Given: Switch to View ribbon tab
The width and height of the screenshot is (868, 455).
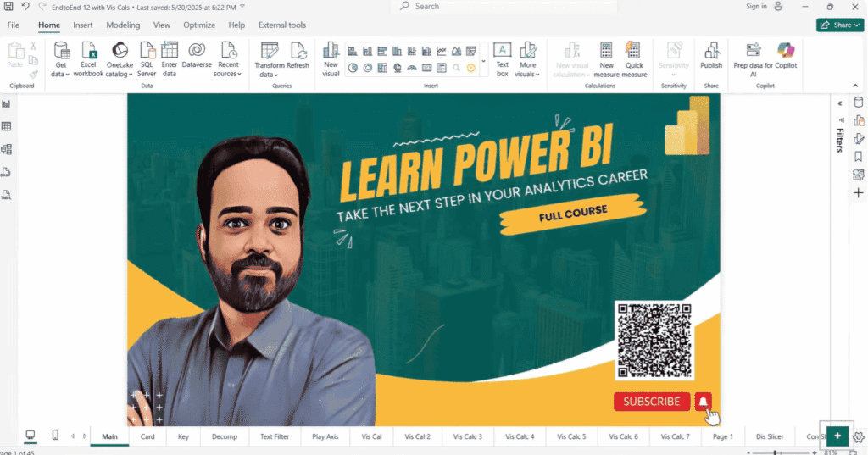Looking at the screenshot, I should 162,25.
